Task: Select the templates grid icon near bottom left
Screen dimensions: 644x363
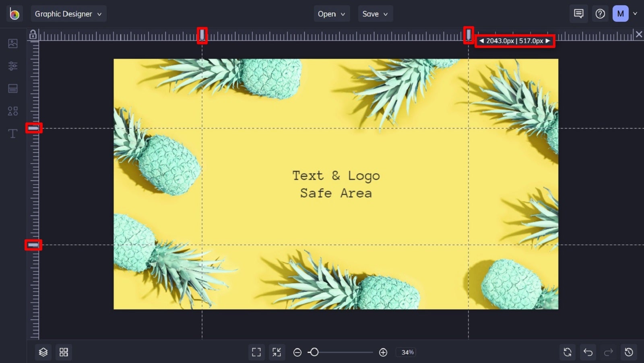Action: pyautogui.click(x=63, y=352)
